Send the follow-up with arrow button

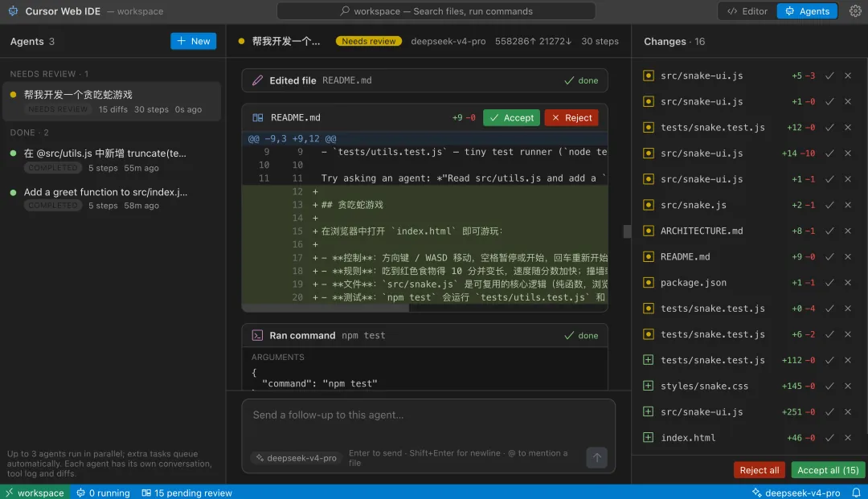tap(596, 457)
